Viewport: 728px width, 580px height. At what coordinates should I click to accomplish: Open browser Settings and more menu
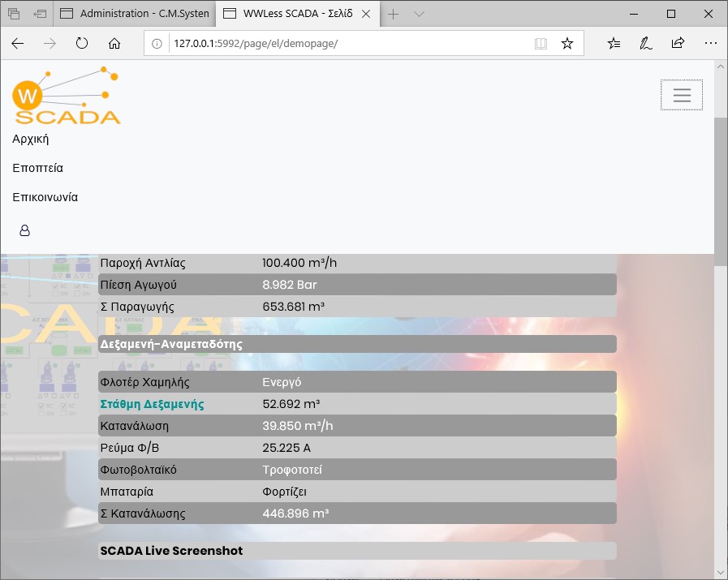point(710,44)
